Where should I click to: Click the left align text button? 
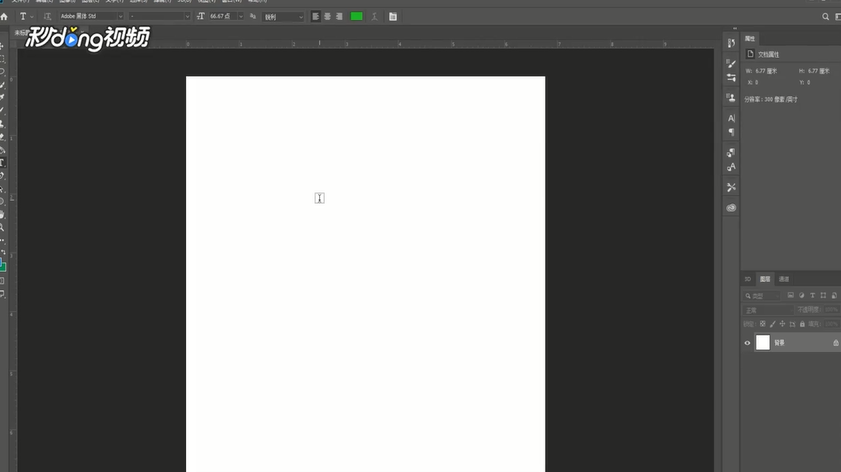[x=315, y=17]
